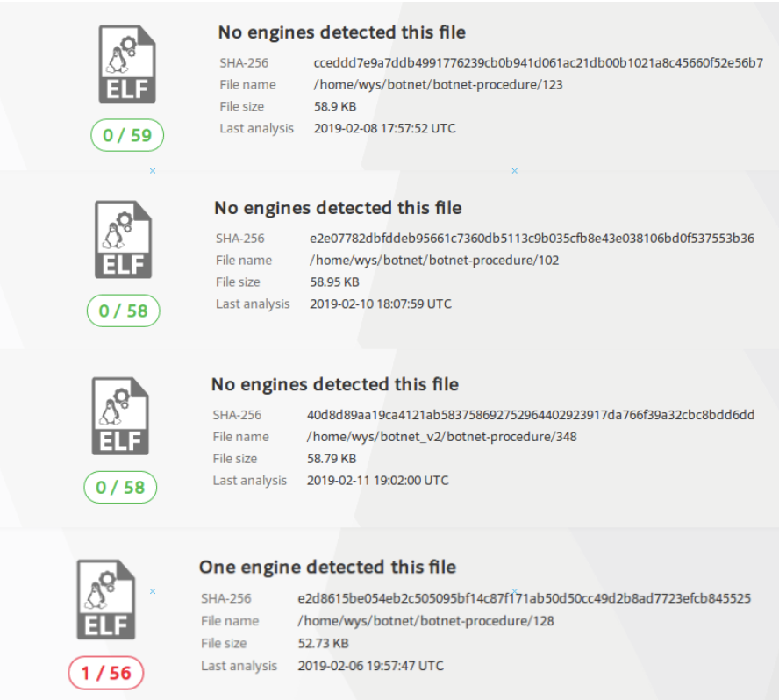Image resolution: width=779 pixels, height=700 pixels.
Task: Click the file path ending in botnet-procedure/102
Action: (x=434, y=260)
